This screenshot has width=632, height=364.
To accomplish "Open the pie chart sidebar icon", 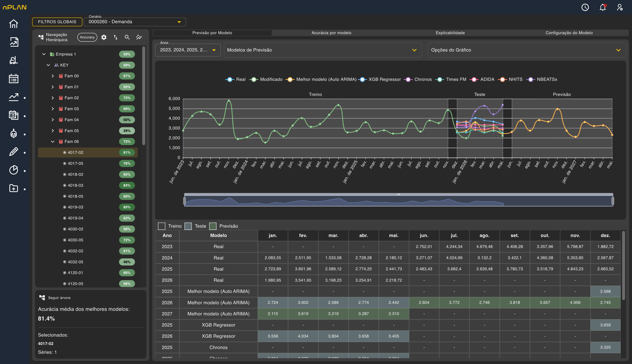I will coord(14,170).
